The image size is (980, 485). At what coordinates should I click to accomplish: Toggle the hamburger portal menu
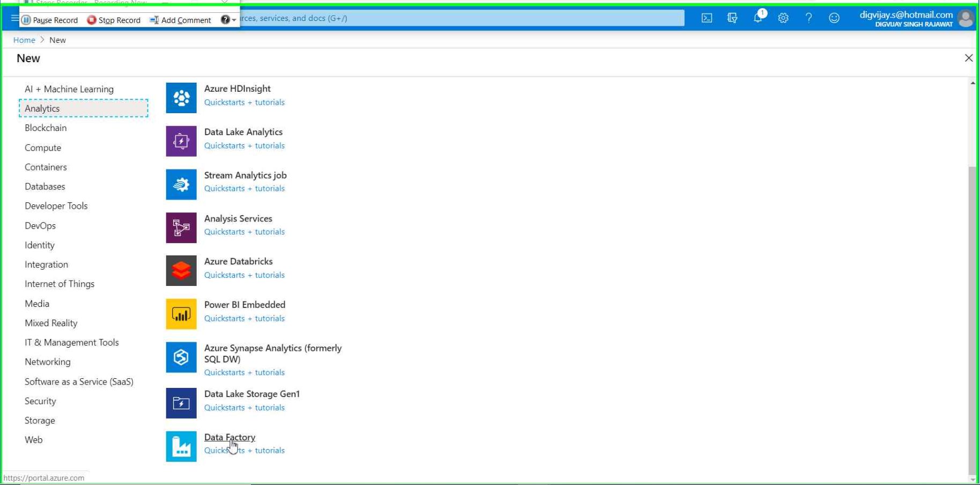tap(14, 18)
